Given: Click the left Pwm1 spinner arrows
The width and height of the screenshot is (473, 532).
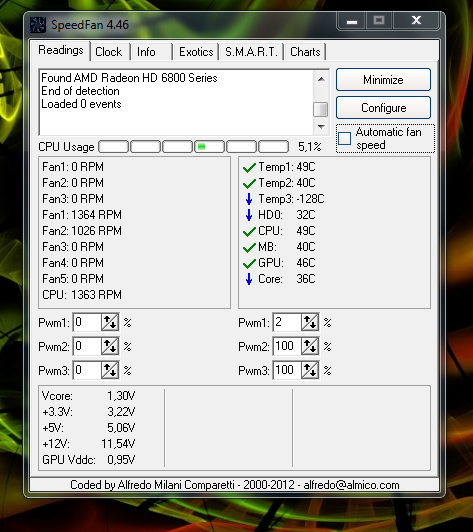Looking at the screenshot, I should 110,322.
